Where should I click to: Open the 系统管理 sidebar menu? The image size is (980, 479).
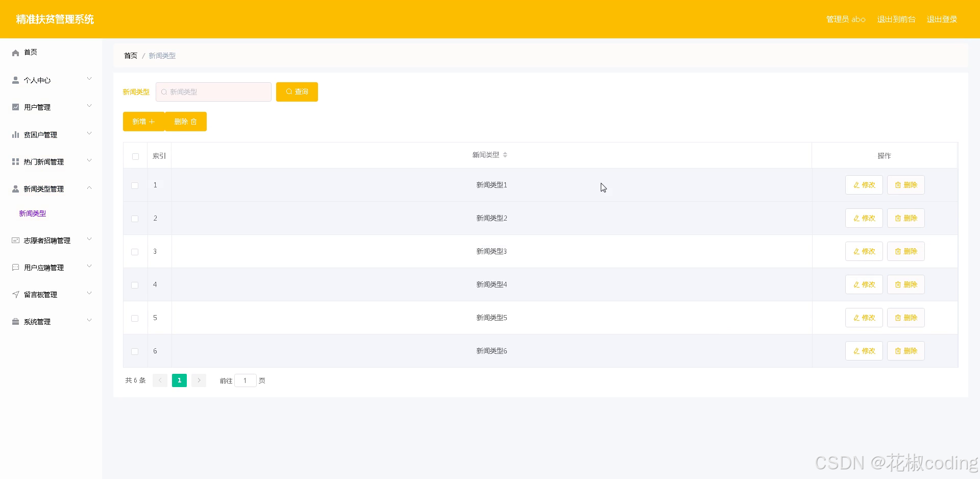51,322
